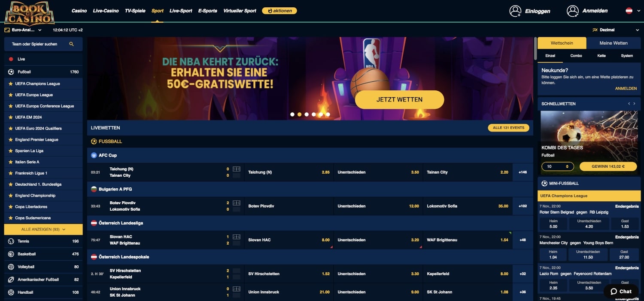The image size is (644, 301).
Task: Click the odds format icon beside Dezimal
Action: coord(595,30)
